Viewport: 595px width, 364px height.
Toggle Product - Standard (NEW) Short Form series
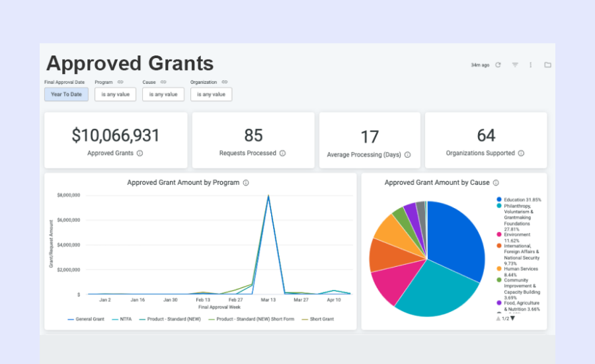[252, 319]
